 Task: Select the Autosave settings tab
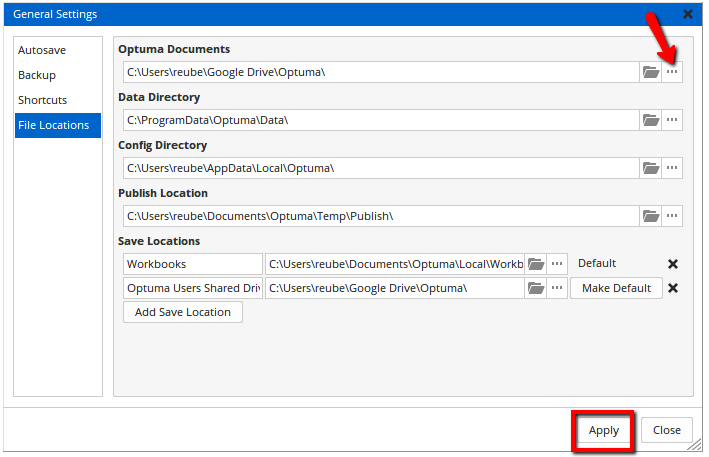pyautogui.click(x=57, y=50)
